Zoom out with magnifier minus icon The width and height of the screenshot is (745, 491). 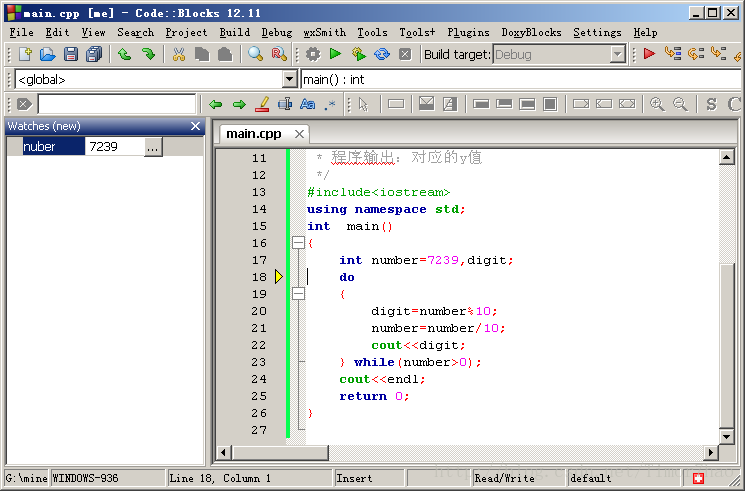pyautogui.click(x=680, y=104)
